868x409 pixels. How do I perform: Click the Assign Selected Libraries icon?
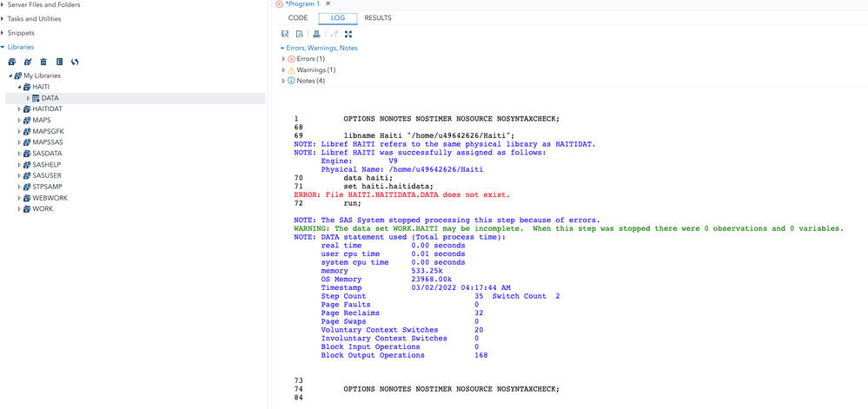27,62
